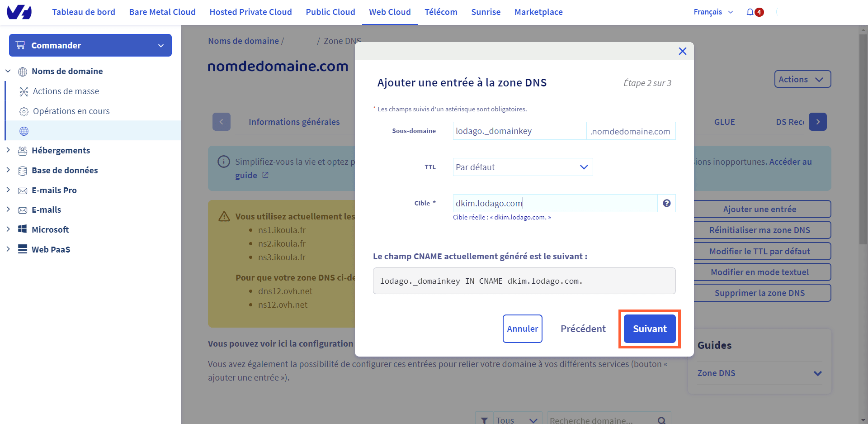Click the Noms de domaine globe icon
The image size is (868, 424).
23,71
